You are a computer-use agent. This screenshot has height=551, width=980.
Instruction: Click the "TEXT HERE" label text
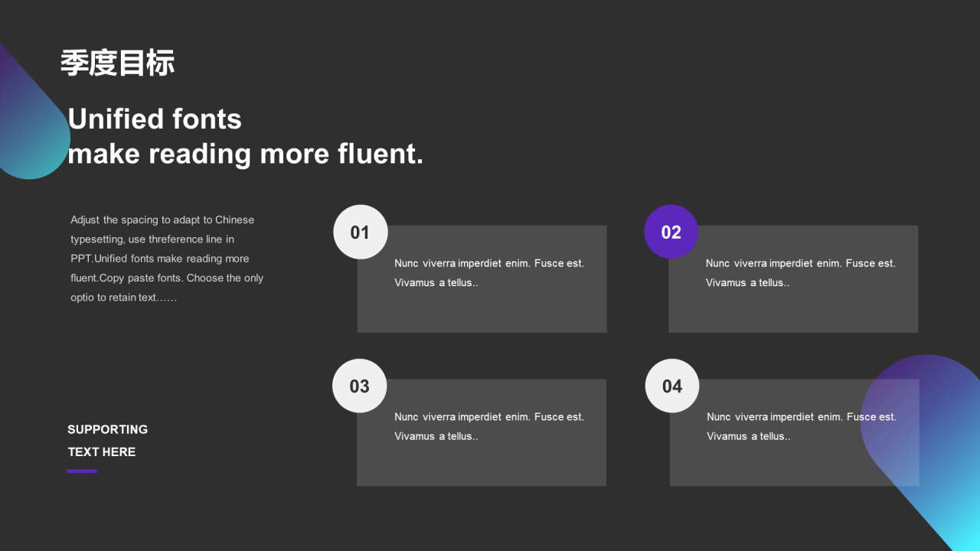(101, 452)
